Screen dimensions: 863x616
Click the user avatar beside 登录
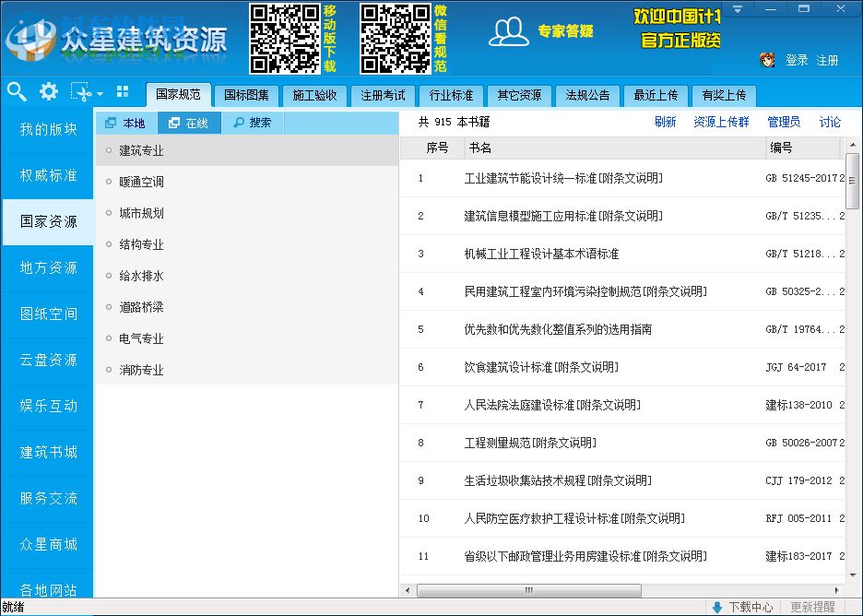(766, 60)
